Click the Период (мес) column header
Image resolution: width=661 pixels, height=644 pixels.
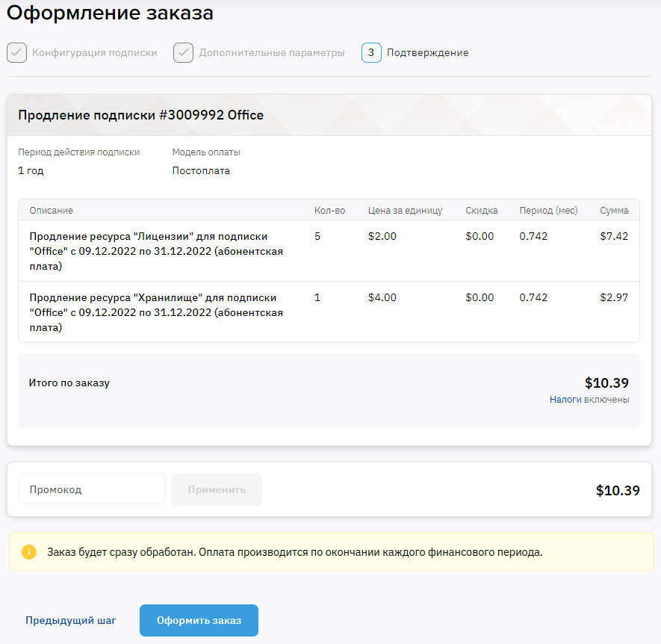tap(548, 210)
